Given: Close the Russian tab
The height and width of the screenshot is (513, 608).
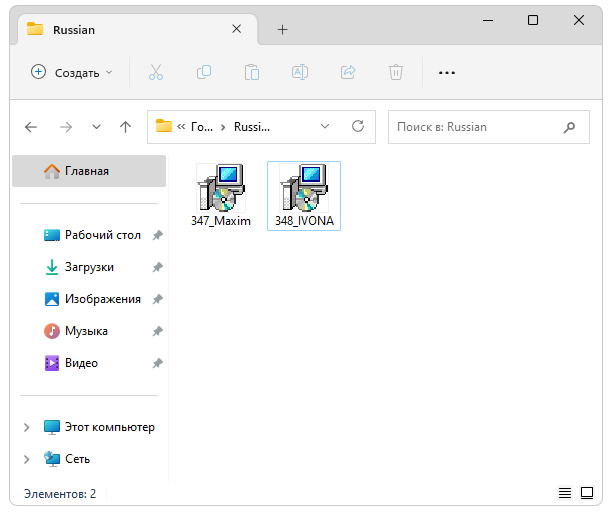Looking at the screenshot, I should click(x=237, y=29).
